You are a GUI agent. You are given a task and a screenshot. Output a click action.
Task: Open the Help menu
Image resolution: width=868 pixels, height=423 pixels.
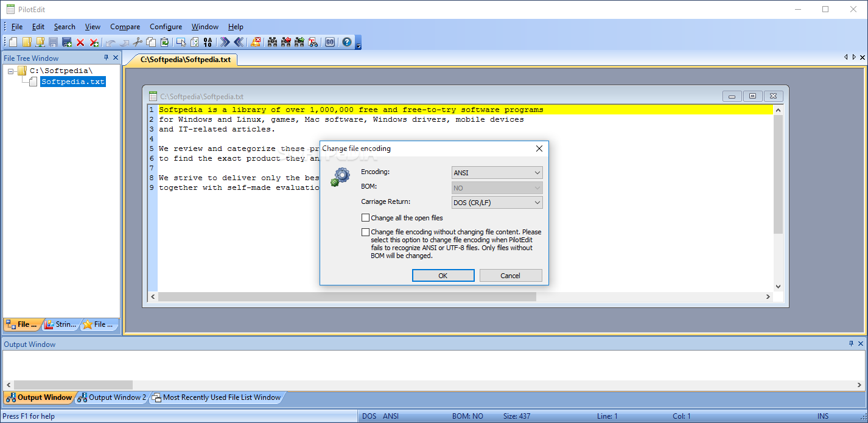[236, 27]
